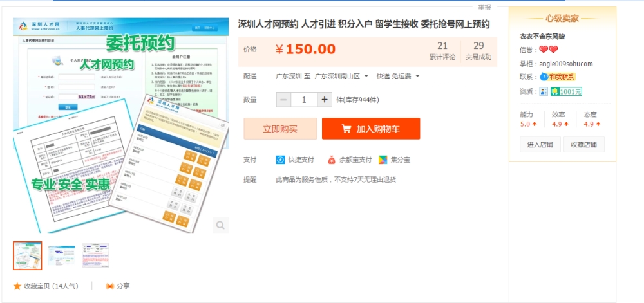Select the third product thumbnail
The width and height of the screenshot is (644, 303).
95,255
